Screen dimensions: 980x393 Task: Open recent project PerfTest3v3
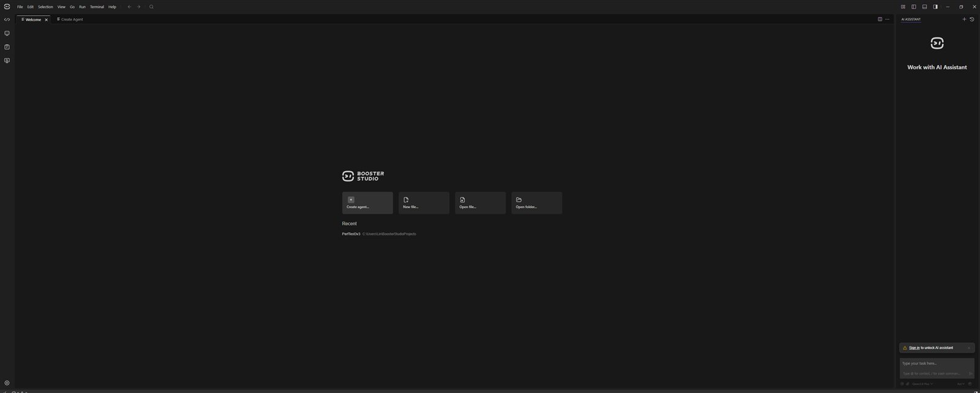point(351,234)
